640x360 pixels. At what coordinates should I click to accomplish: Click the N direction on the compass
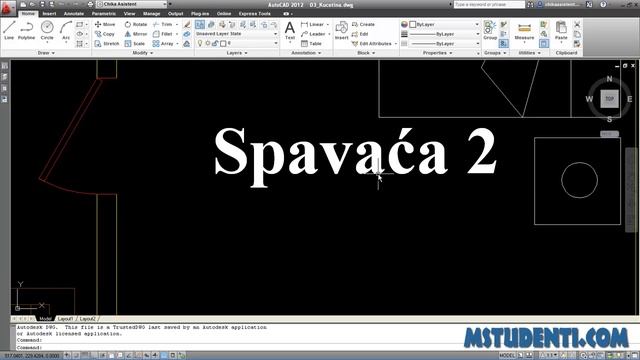pyautogui.click(x=609, y=79)
